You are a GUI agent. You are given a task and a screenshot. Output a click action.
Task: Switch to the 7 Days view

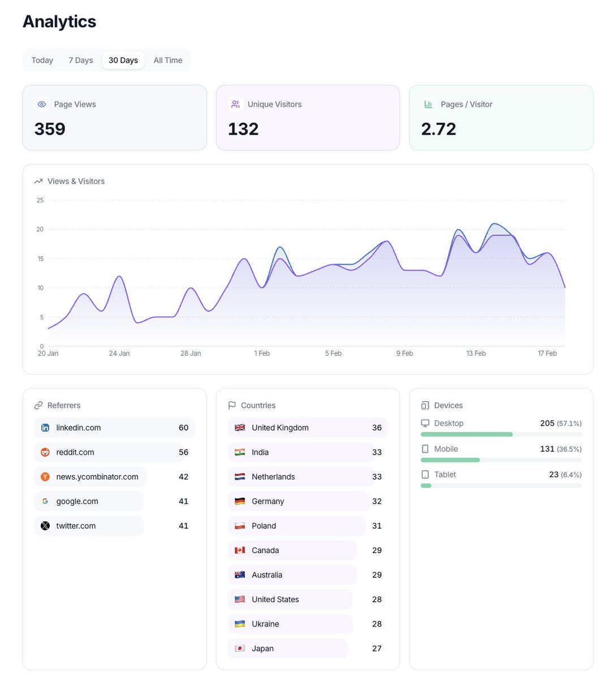(x=80, y=60)
